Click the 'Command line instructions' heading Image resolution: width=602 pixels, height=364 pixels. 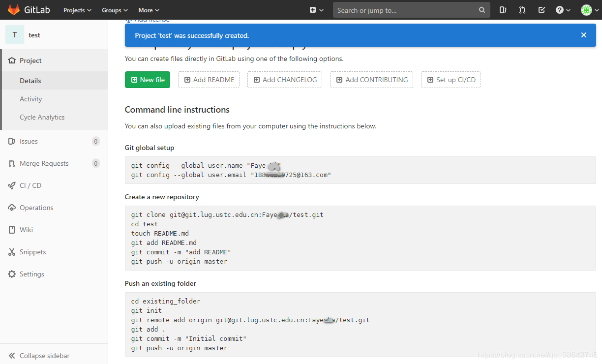[177, 110]
